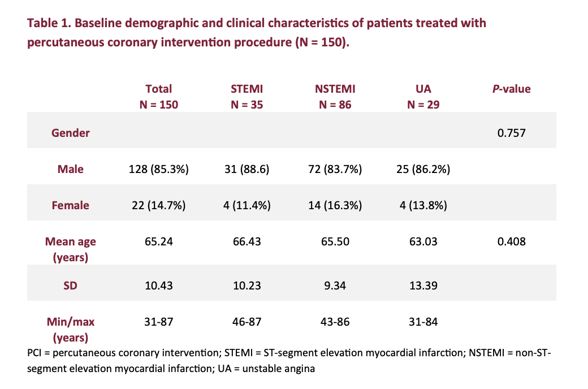
Task: Click the 46-87 STEMI age range cell
Action: pyautogui.click(x=247, y=322)
